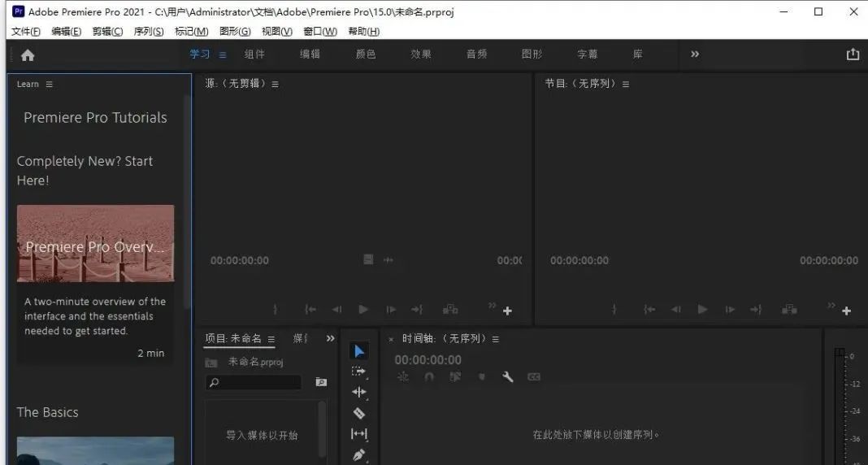Viewport: 868px width, 465px height.
Task: Open the 源 (Source) panel menu
Action: 276,85
